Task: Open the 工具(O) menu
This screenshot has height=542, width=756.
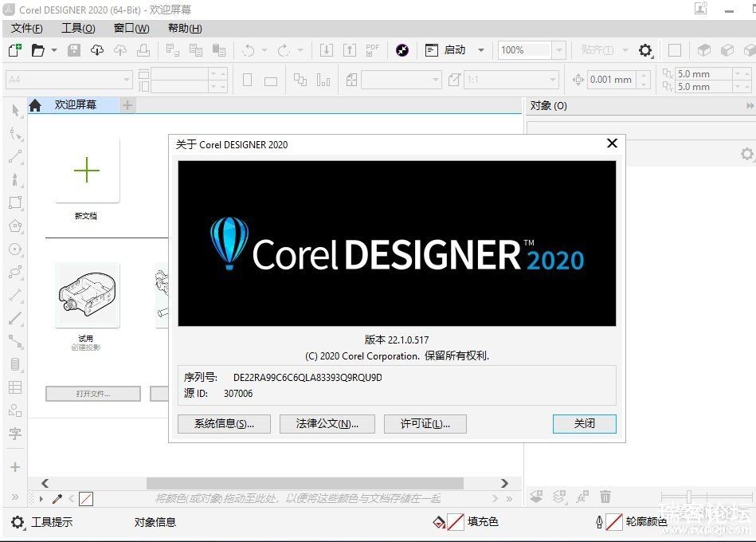Action: click(78, 29)
